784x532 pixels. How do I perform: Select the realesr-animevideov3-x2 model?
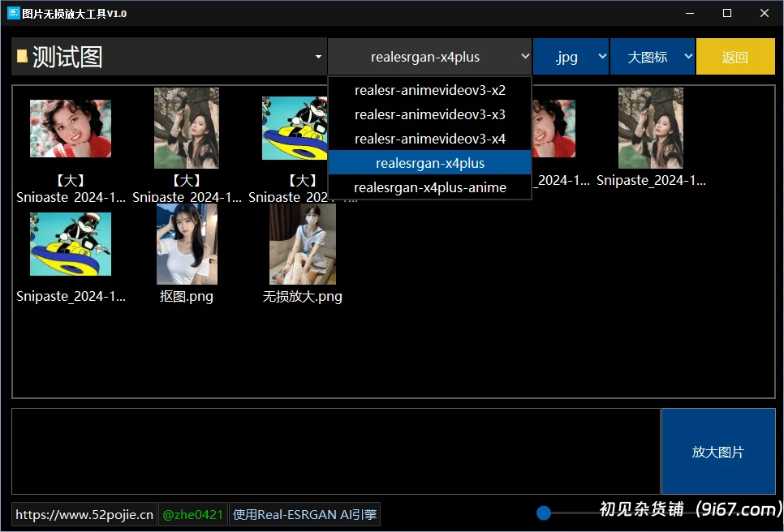[429, 90]
